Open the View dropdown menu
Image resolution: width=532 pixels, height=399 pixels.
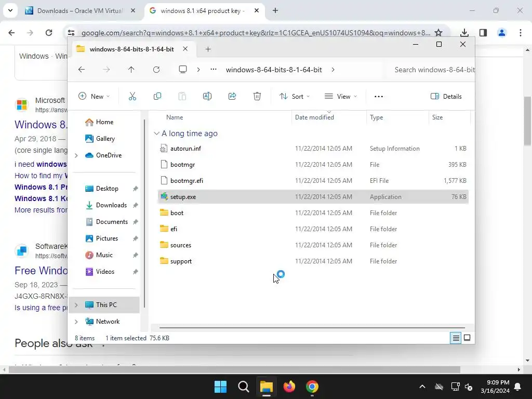pos(341,96)
